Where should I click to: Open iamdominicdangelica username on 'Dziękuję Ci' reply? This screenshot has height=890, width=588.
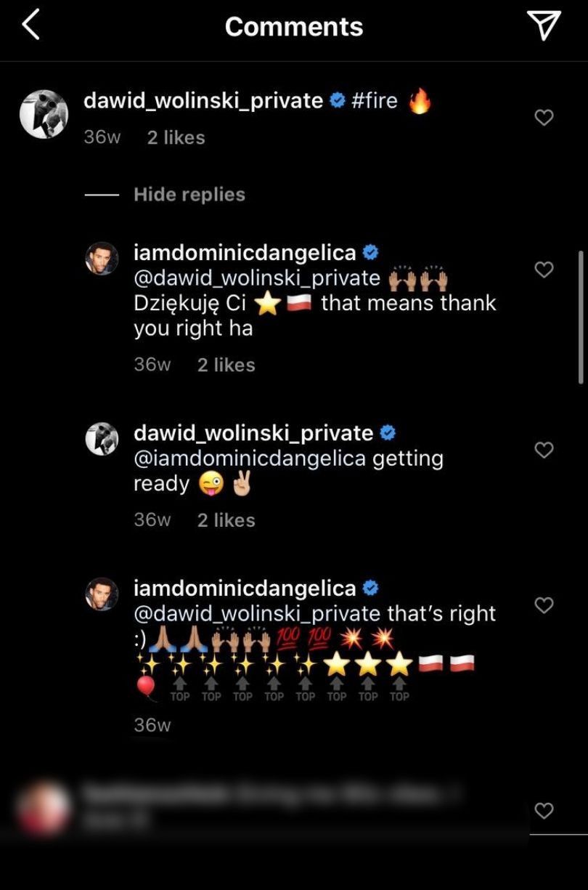[245, 253]
